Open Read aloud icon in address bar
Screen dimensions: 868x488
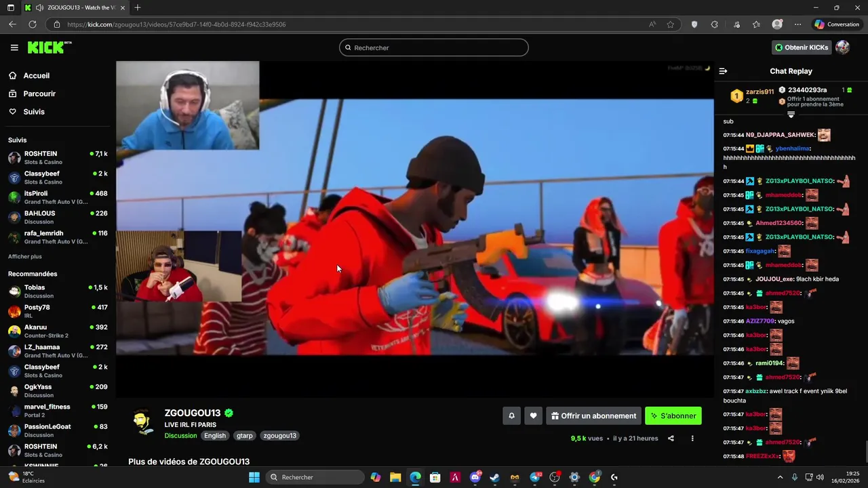652,24
